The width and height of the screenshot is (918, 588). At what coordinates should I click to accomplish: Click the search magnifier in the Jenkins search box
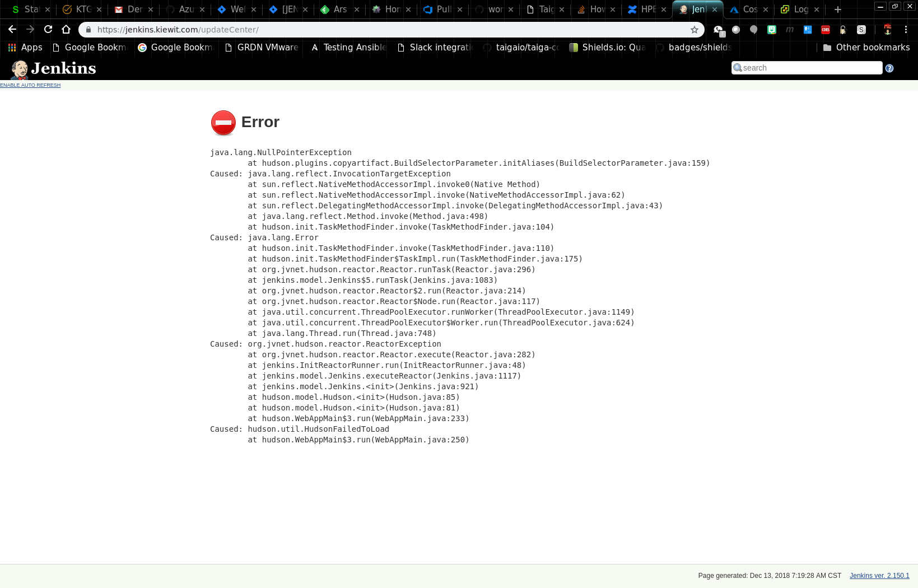(738, 68)
